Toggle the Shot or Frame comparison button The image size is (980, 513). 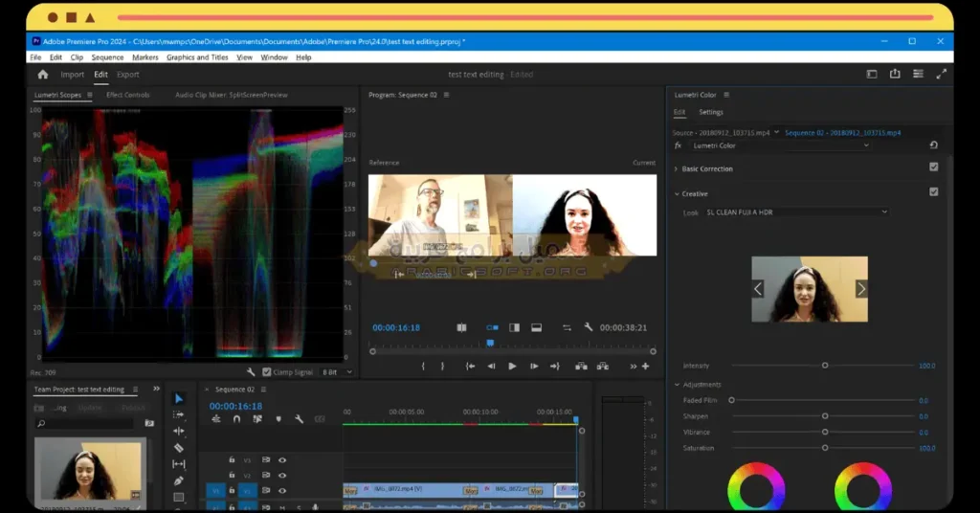462,327
